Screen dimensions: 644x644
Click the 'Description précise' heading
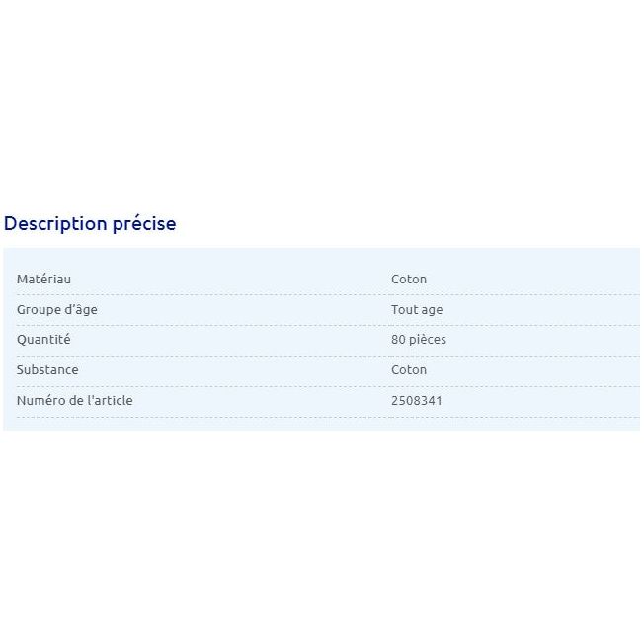click(90, 224)
